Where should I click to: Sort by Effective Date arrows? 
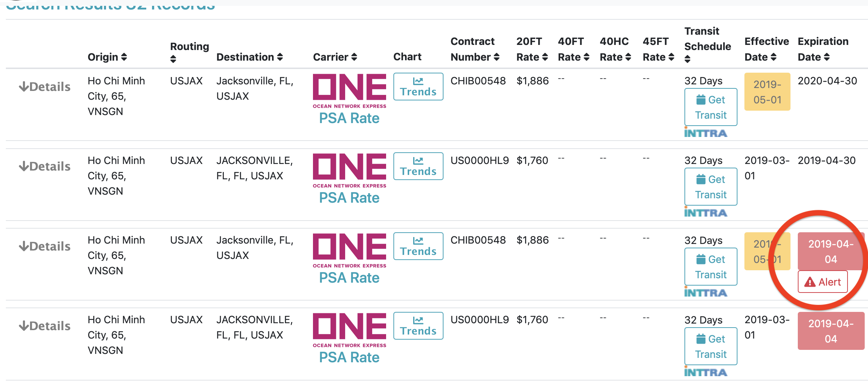[773, 57]
